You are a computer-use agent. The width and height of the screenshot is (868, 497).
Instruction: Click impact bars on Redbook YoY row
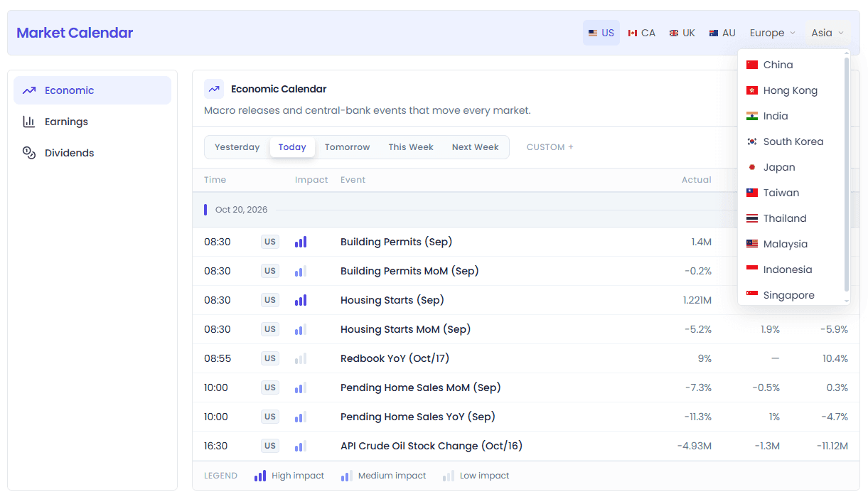(x=301, y=358)
